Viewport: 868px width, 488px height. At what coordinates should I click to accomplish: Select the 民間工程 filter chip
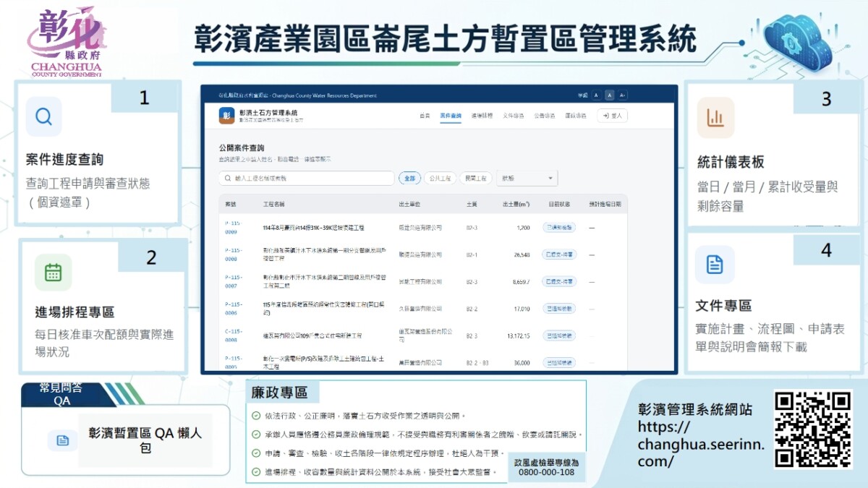click(475, 178)
